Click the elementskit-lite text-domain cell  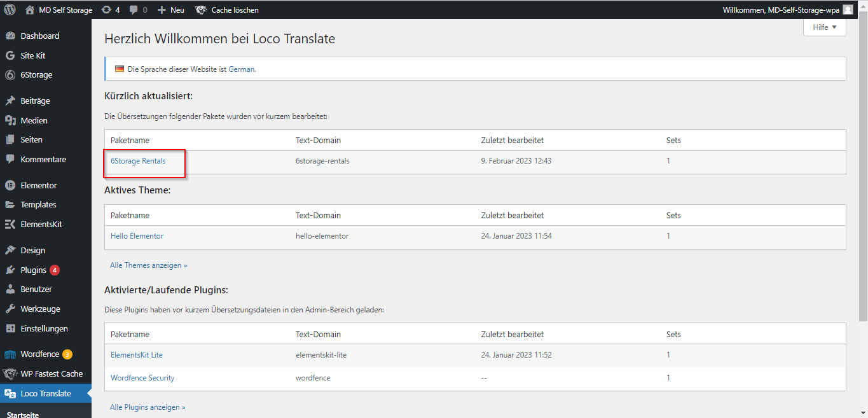(x=321, y=354)
